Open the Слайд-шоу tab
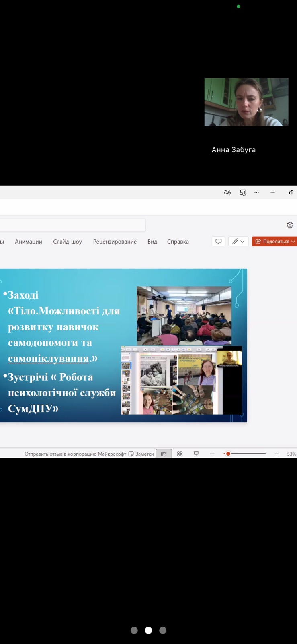Image resolution: width=297 pixels, height=644 pixels. [x=68, y=242]
